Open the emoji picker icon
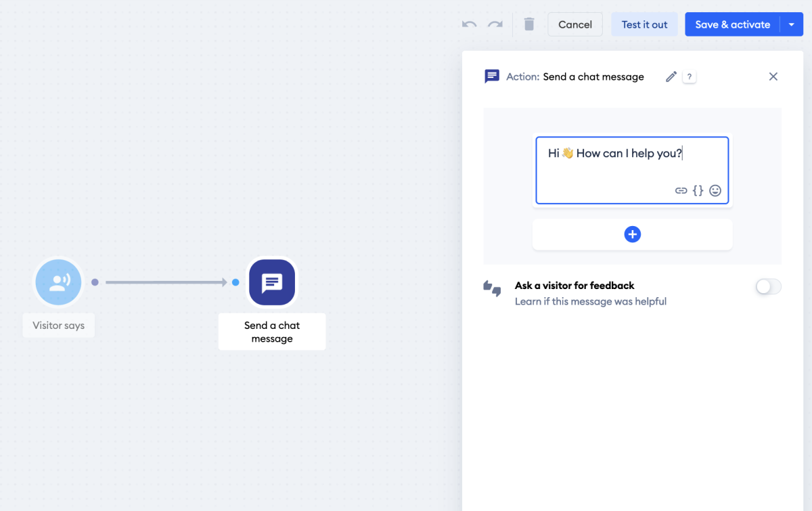This screenshot has width=812, height=511. tap(715, 190)
